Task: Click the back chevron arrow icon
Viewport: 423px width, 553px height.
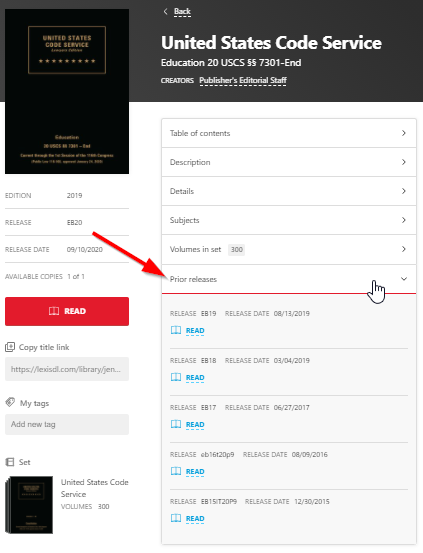Action: pos(165,12)
